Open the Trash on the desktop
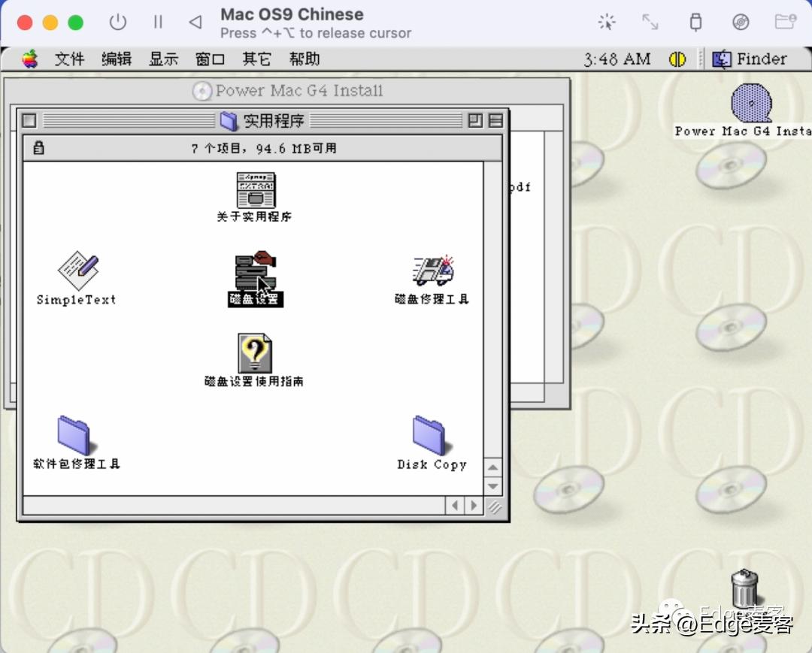 744,590
